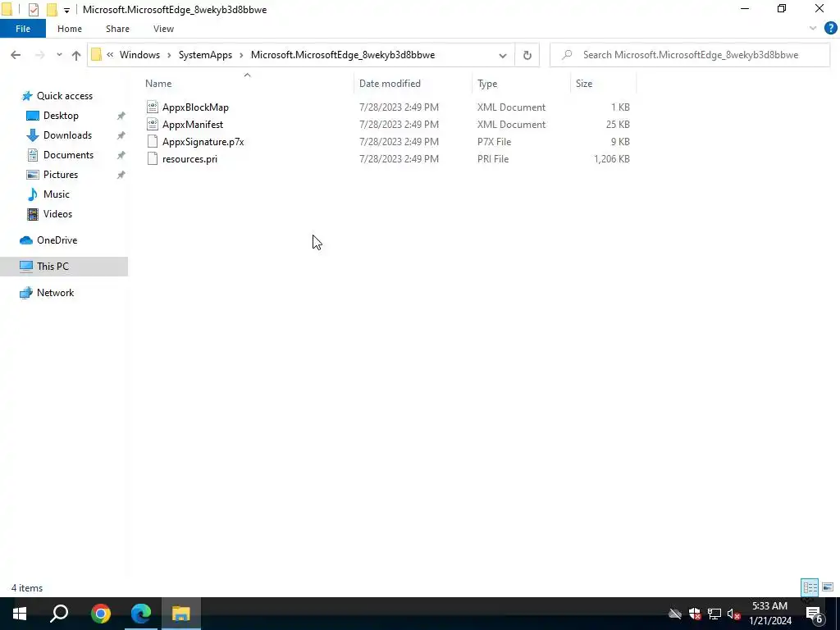Open Videos in navigation pane
Image resolution: width=840 pixels, height=630 pixels.
coord(57,214)
